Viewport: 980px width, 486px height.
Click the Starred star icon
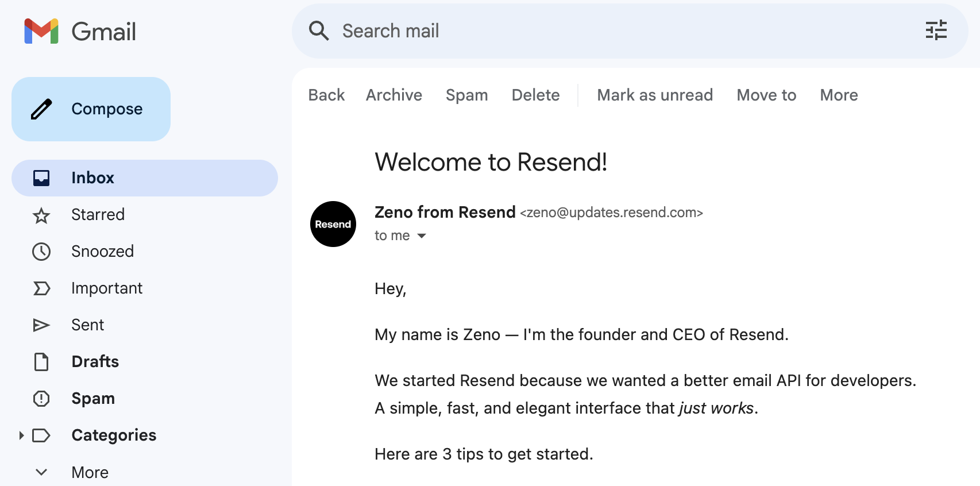41,215
